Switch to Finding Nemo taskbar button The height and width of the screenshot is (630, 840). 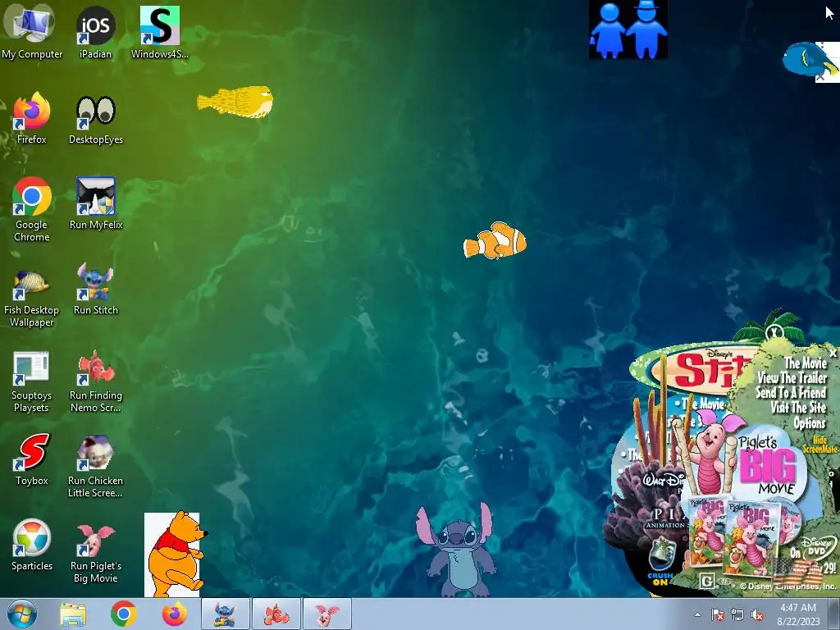276,614
